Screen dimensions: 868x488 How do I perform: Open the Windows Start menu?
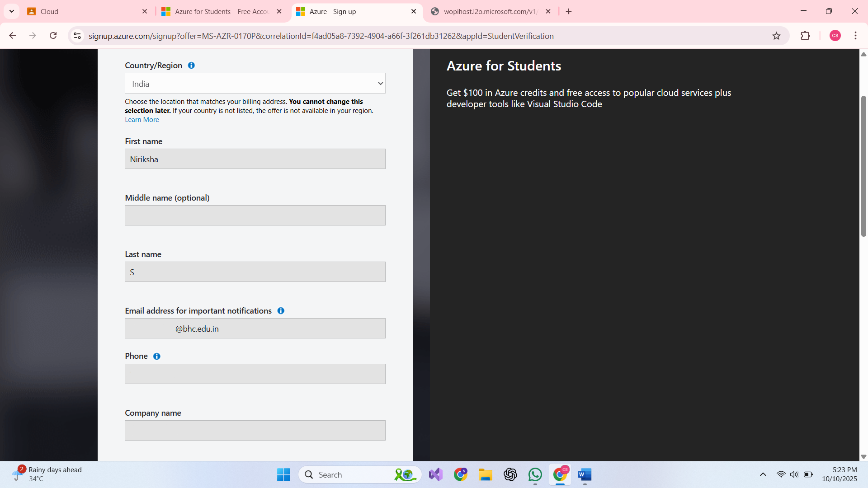click(x=283, y=474)
